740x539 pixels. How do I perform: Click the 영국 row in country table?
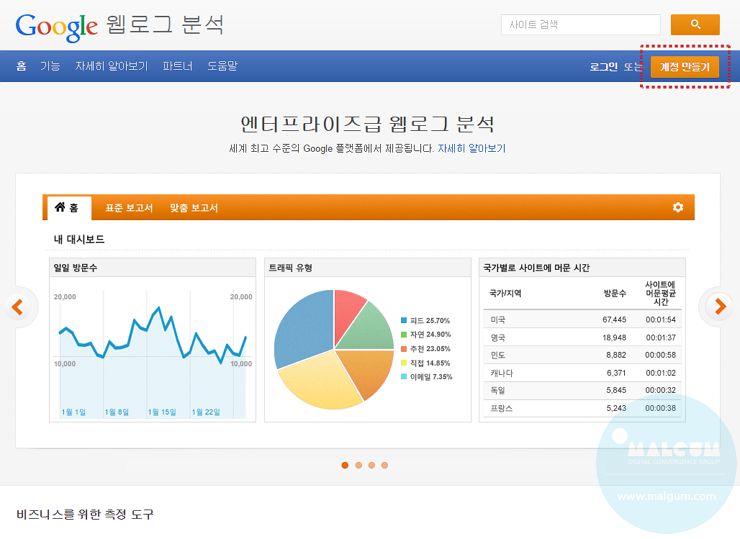click(582, 337)
